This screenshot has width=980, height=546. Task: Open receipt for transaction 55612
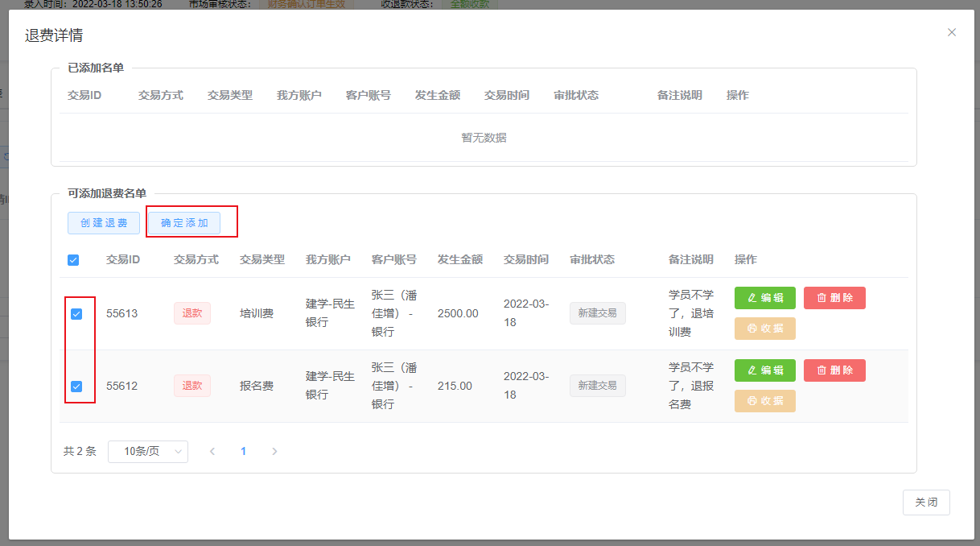pyautogui.click(x=764, y=401)
